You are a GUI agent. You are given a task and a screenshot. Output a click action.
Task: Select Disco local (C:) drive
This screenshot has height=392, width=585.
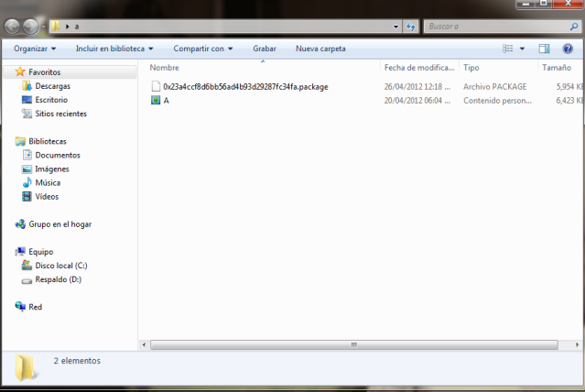(60, 266)
